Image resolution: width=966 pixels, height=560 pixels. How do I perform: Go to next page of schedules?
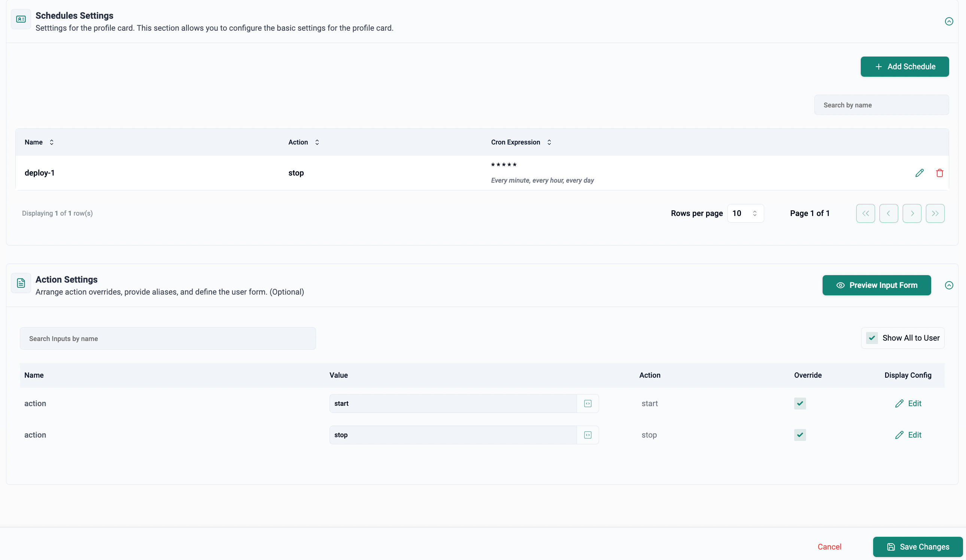tap(912, 213)
